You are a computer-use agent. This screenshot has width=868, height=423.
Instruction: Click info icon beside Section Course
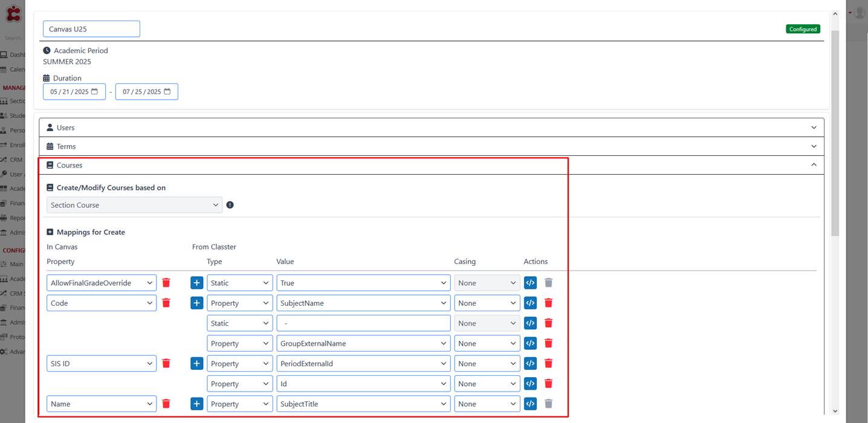(x=230, y=205)
